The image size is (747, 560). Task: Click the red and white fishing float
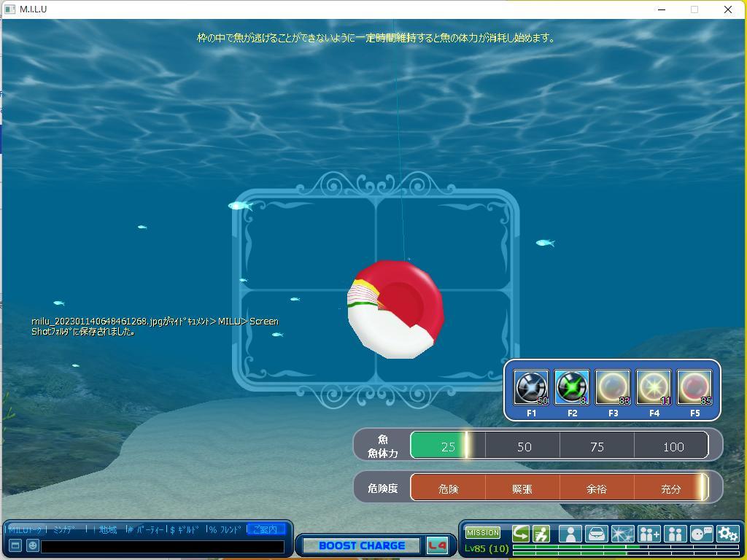click(395, 309)
